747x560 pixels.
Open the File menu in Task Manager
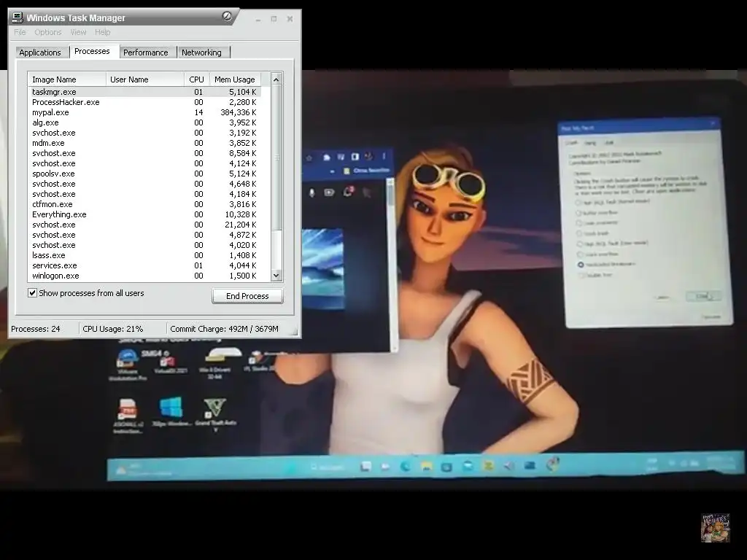pos(20,32)
